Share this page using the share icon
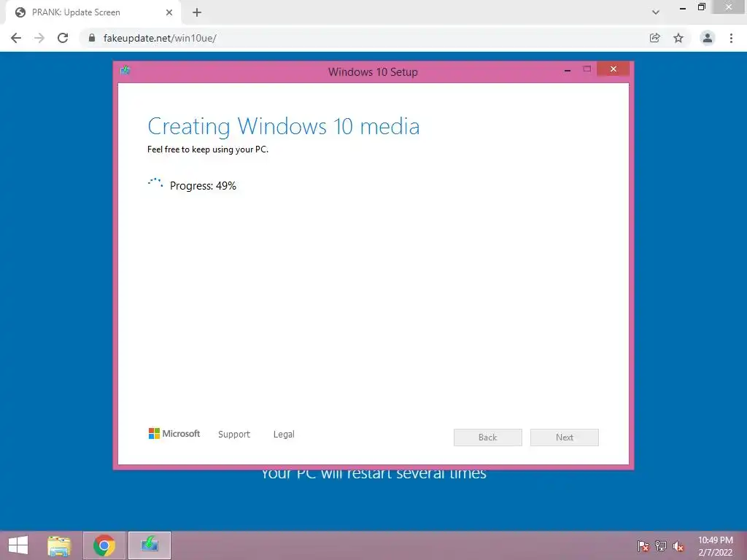This screenshot has width=747, height=560. [x=654, y=38]
